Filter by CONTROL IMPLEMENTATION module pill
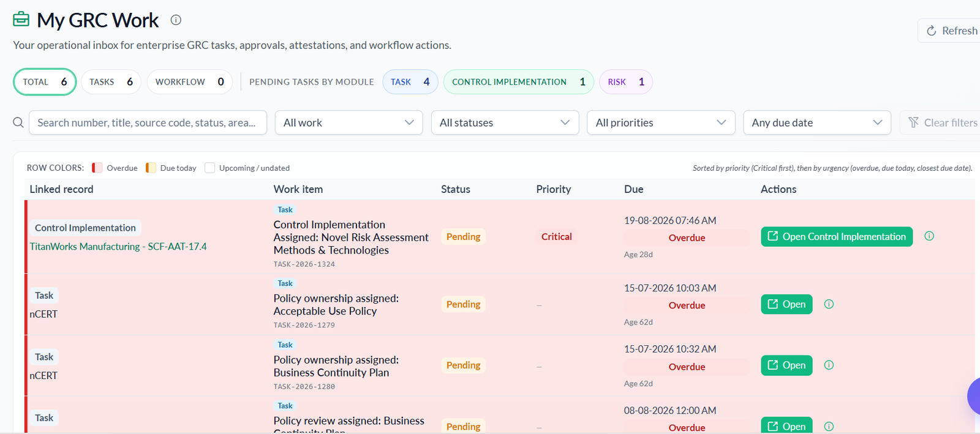 point(519,82)
